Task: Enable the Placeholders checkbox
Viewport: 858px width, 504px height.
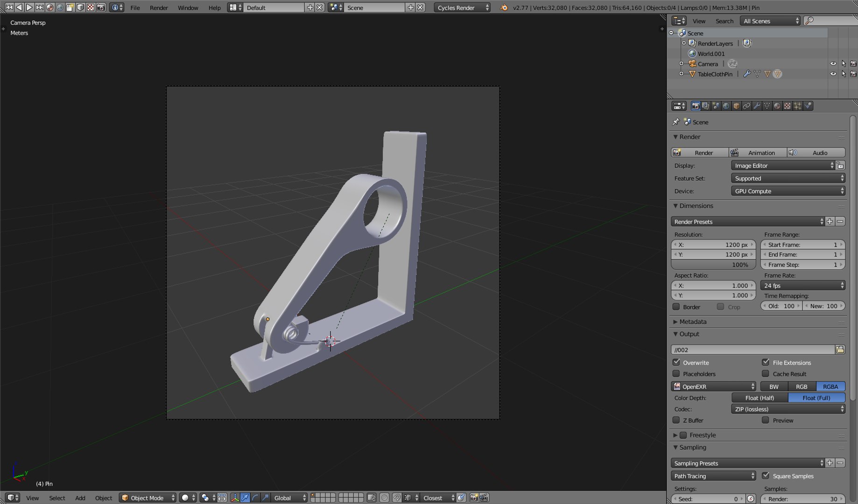Action: tap(676, 373)
